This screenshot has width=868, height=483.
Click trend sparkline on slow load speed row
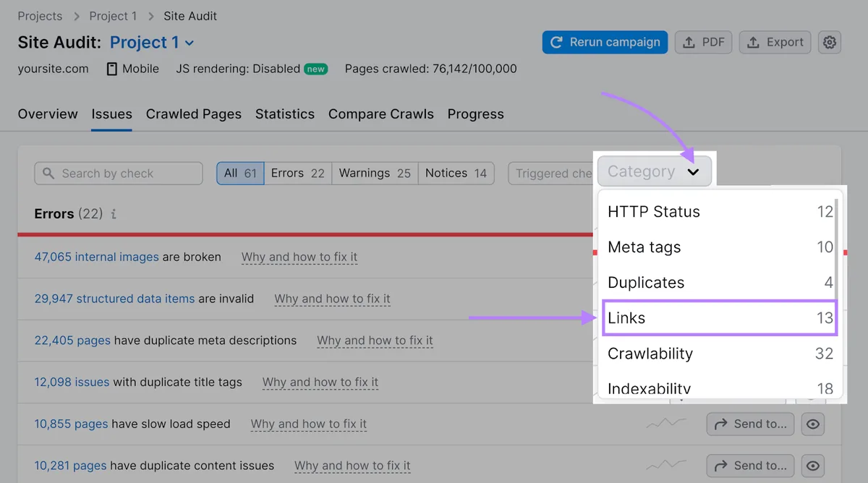pos(666,424)
